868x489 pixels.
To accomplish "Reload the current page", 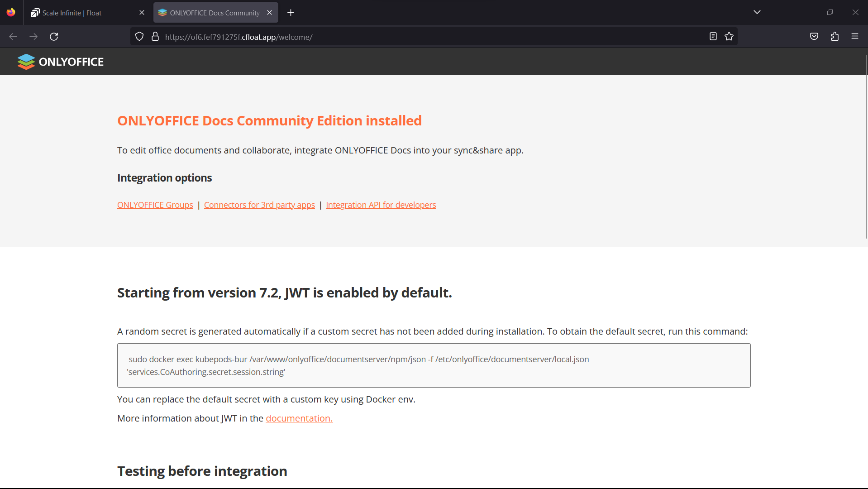I will (x=54, y=37).
